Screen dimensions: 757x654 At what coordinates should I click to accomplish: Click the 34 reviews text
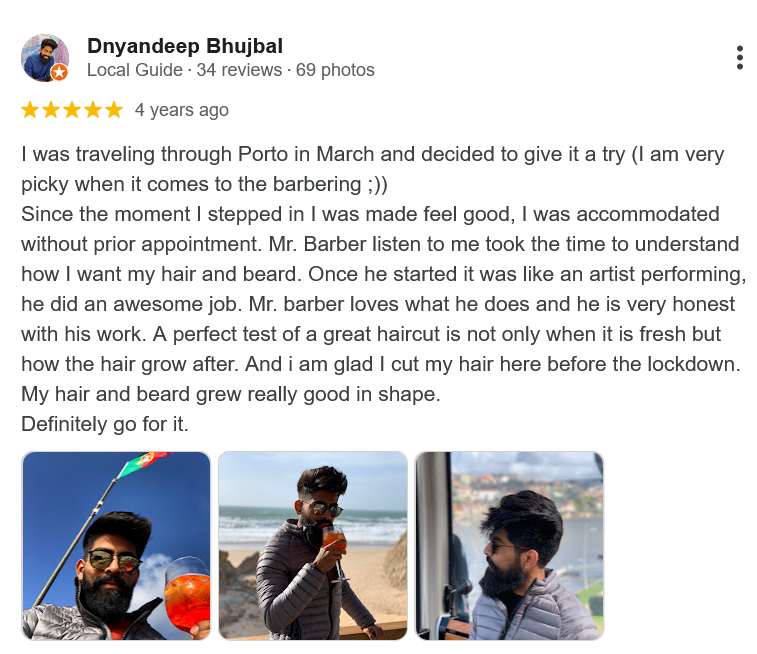click(239, 70)
